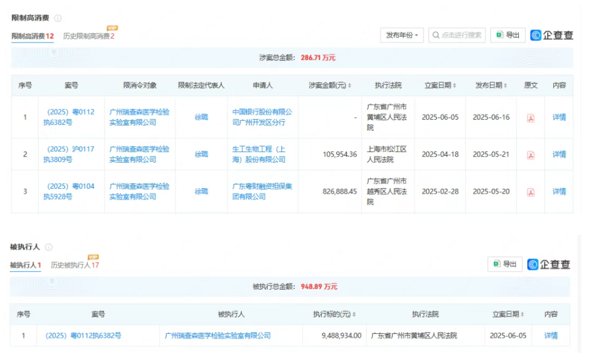Open PDF original for case 粤0112执6382号

pos(531,118)
